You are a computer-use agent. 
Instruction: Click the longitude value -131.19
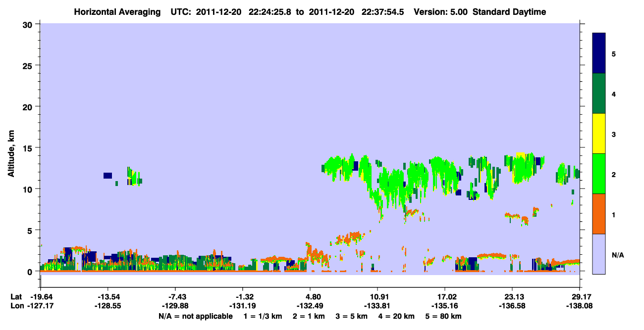243,306
